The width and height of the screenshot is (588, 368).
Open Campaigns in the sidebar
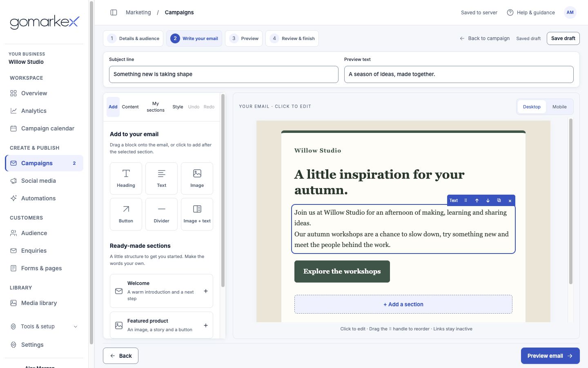[x=44, y=163]
